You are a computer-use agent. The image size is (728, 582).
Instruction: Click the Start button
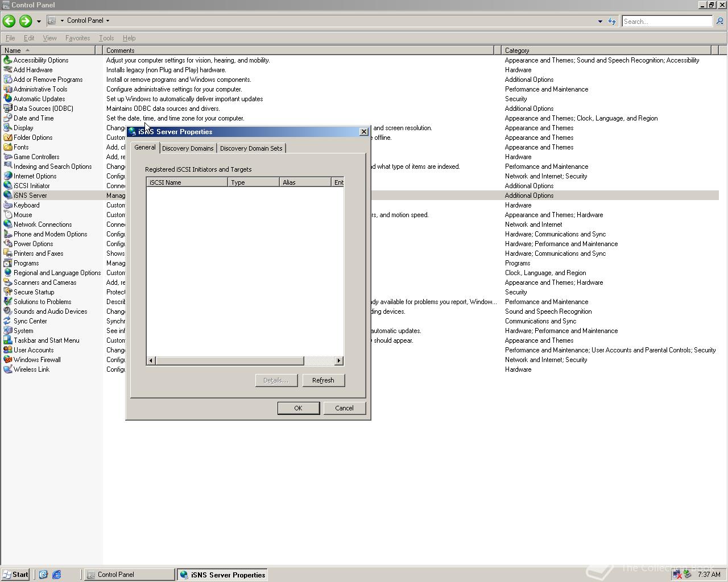click(15, 575)
